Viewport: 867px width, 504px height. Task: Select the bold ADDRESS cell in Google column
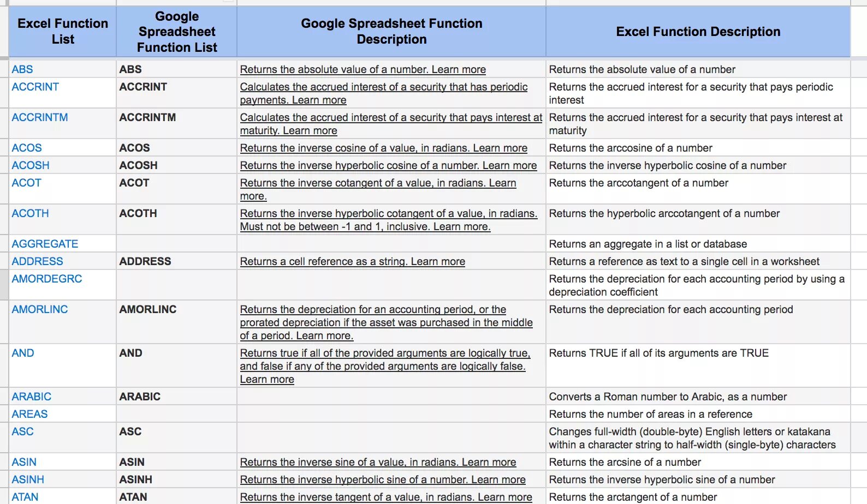click(177, 261)
